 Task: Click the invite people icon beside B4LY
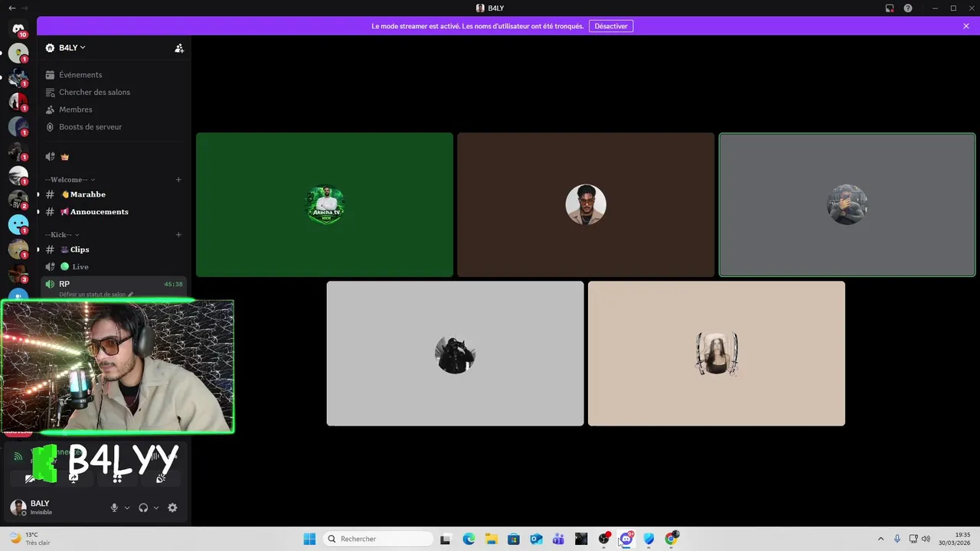coord(179,48)
